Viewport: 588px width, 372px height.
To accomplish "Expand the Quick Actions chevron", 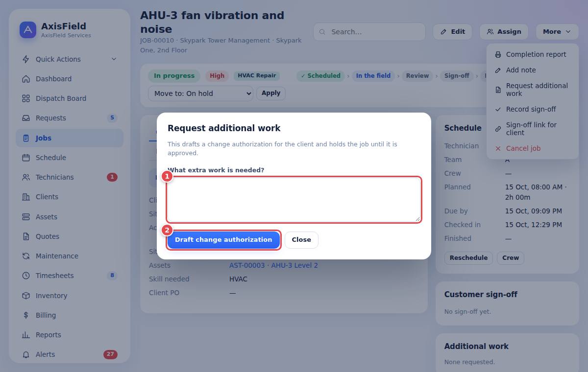I will [x=114, y=59].
